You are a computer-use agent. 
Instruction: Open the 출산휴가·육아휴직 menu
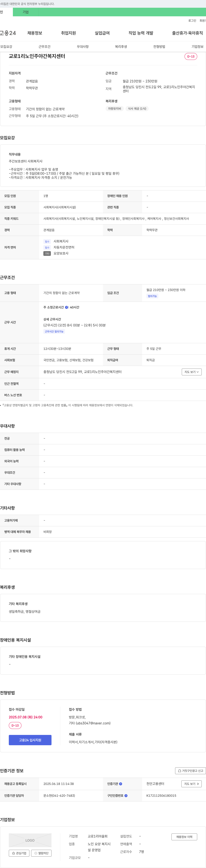click(188, 33)
